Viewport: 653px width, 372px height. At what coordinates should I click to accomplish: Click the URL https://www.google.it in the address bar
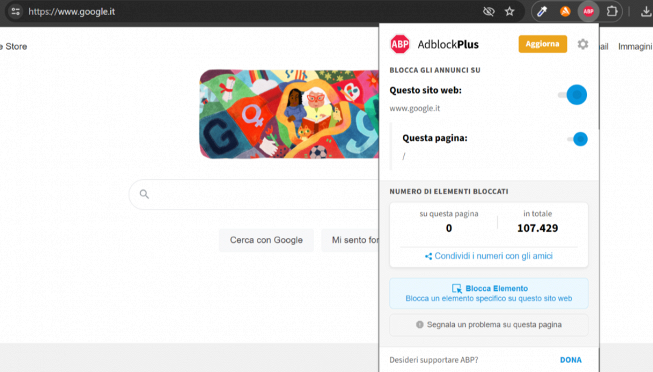point(72,12)
